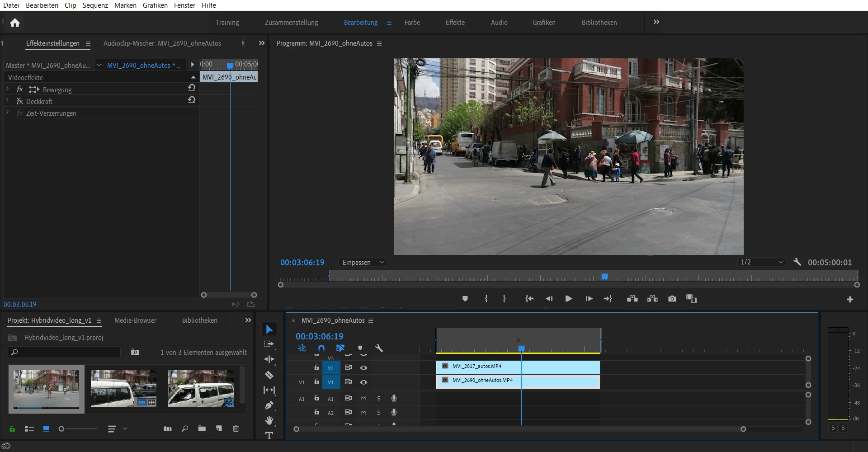868x452 pixels.
Task: Select the Hand tool
Action: point(269,420)
